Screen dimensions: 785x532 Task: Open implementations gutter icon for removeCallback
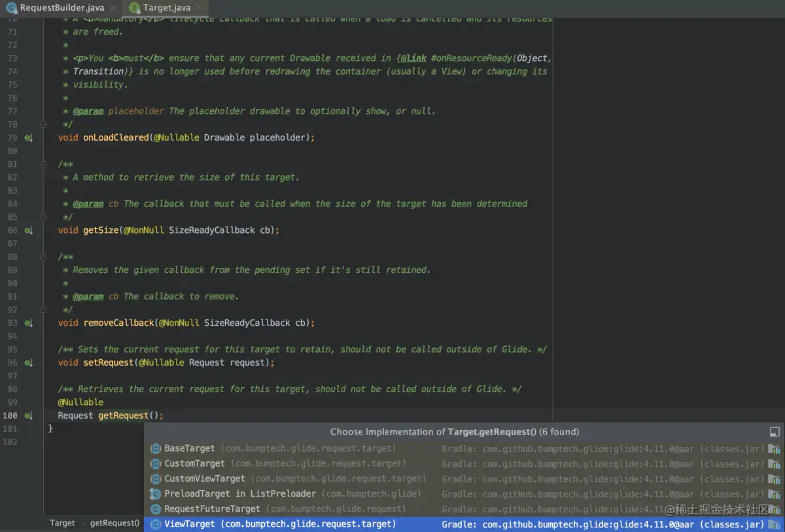pos(28,323)
